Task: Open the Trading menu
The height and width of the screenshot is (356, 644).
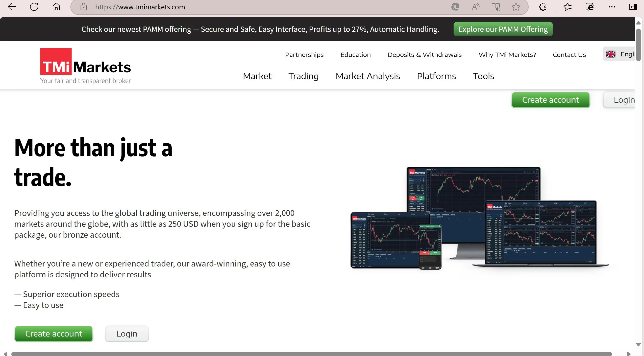Action: 304,76
